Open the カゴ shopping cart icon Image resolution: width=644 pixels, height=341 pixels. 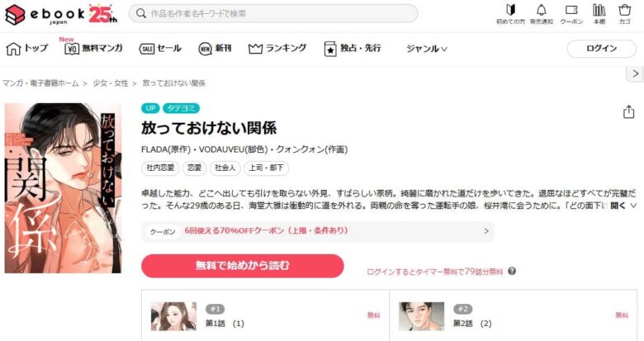pos(625,14)
